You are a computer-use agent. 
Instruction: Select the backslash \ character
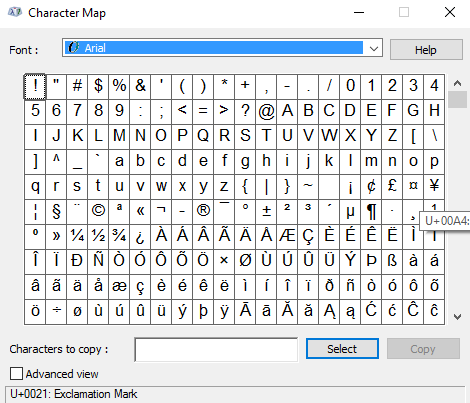434,137
